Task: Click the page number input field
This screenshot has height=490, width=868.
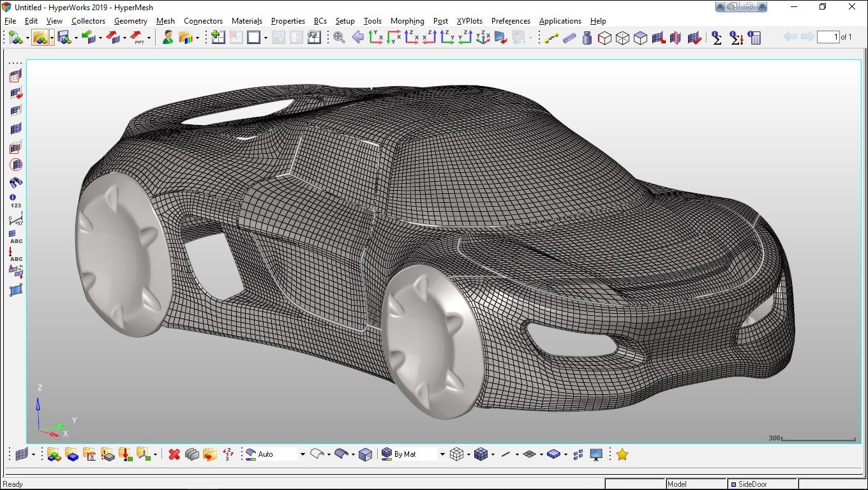Action: (828, 37)
